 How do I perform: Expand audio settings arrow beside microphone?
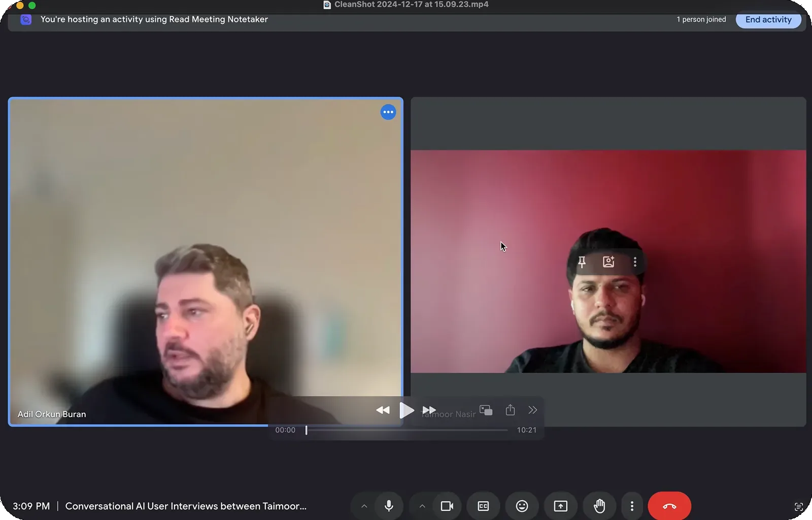[x=364, y=506]
